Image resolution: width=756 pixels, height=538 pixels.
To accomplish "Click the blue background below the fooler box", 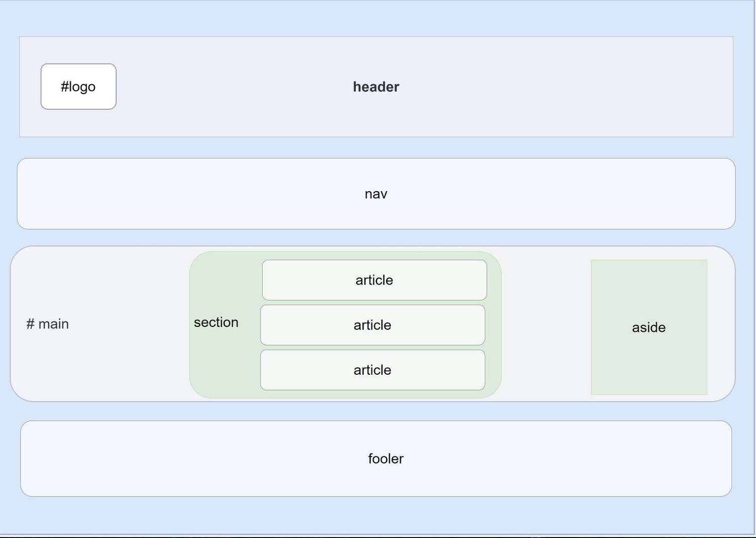I will [376, 515].
